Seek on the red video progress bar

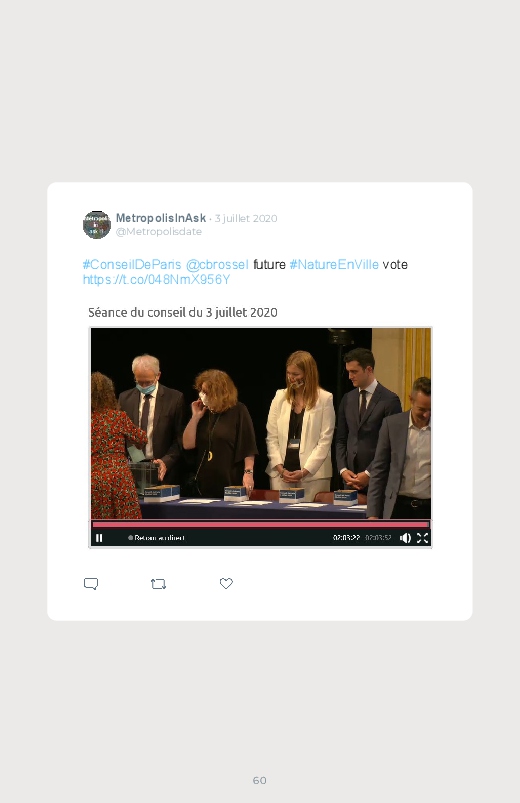coord(261,524)
